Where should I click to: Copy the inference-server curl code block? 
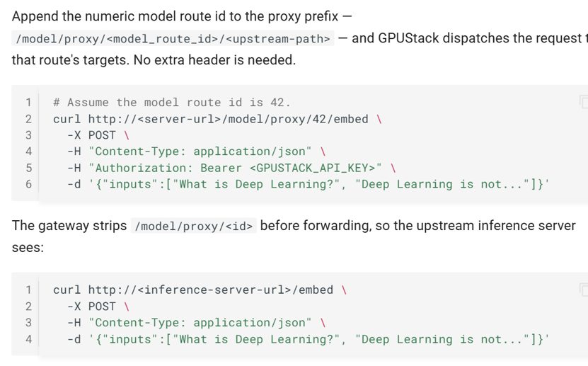click(584, 290)
